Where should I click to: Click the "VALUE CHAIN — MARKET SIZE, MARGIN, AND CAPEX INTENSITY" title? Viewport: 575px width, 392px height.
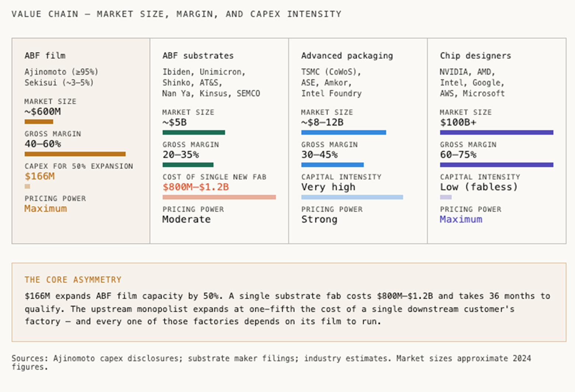[176, 14]
